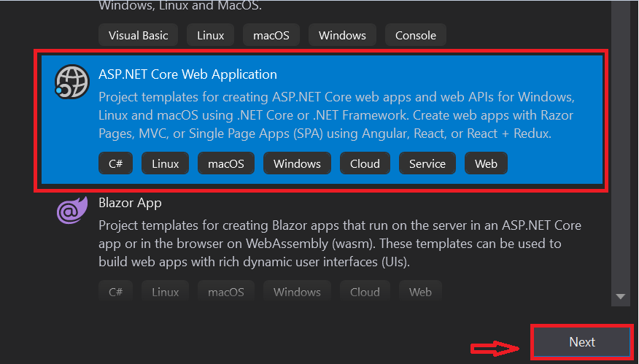Click the ASP.NET Core globe icon
This screenshot has width=639, height=364.
[x=72, y=82]
